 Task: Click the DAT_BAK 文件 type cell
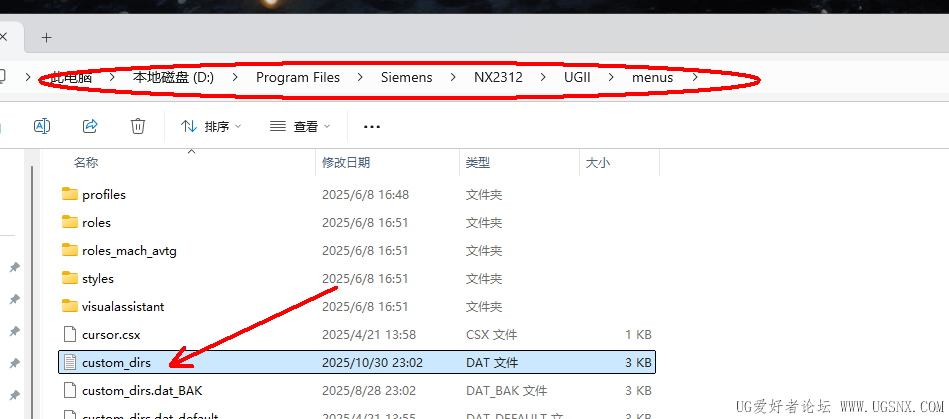point(506,391)
